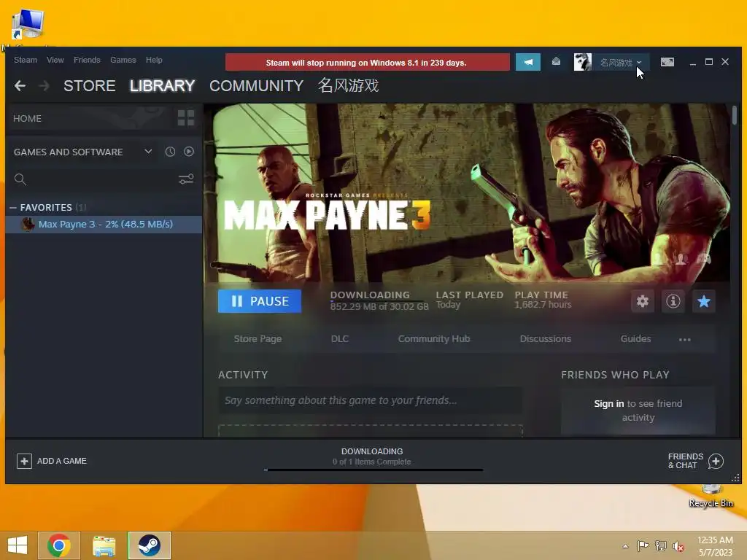The width and height of the screenshot is (747, 560).
Task: Open the Discussions link
Action: click(x=546, y=338)
